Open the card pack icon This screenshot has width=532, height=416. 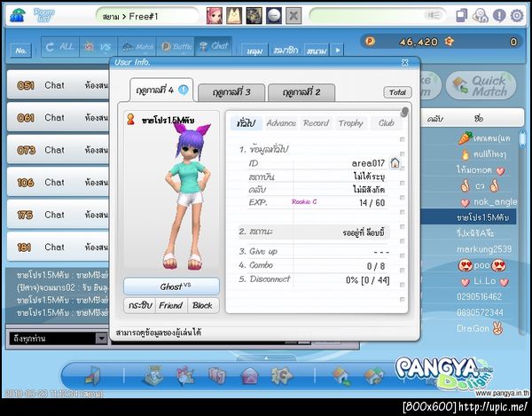point(217,375)
